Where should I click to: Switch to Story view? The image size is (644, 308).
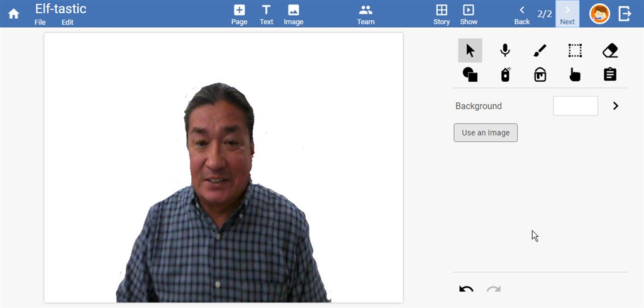tap(441, 15)
